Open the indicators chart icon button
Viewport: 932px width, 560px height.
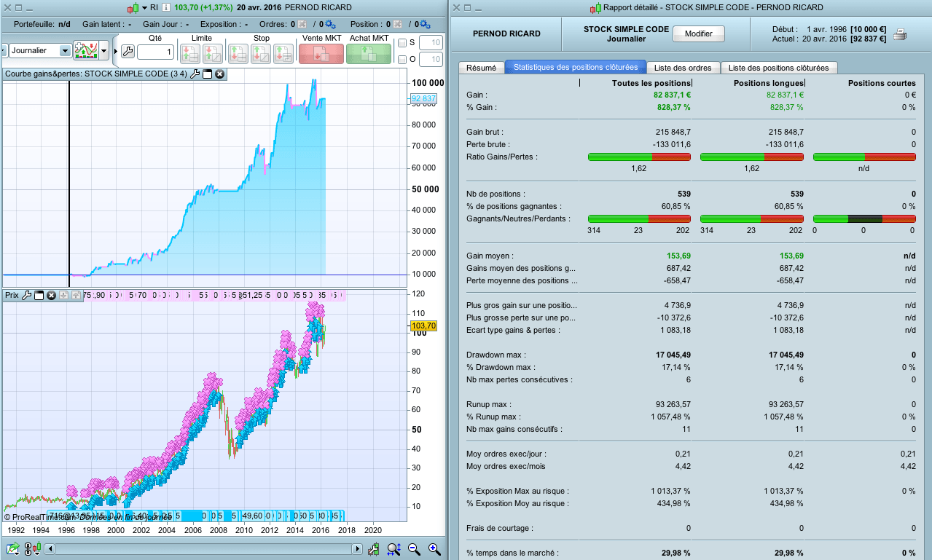85,51
